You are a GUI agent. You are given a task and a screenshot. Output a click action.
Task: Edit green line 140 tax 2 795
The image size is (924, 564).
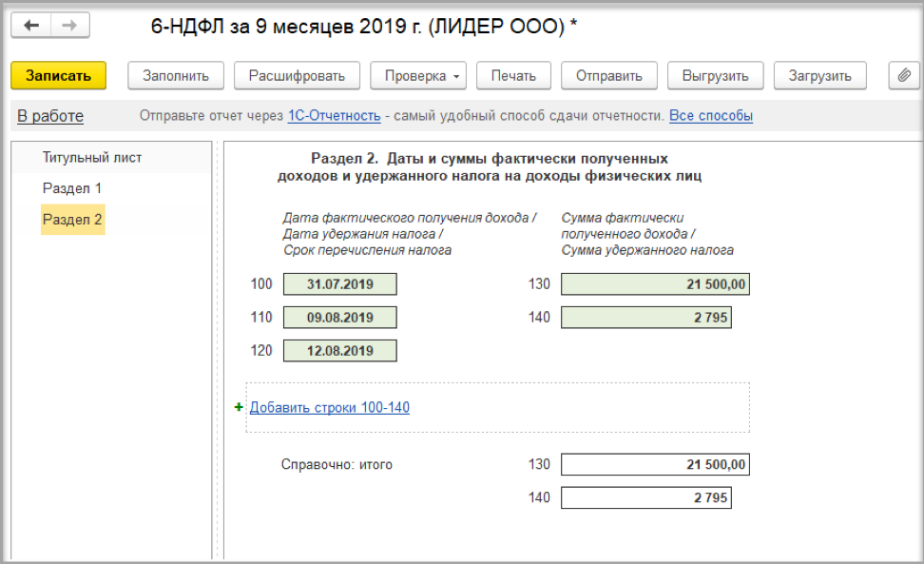[646, 317]
